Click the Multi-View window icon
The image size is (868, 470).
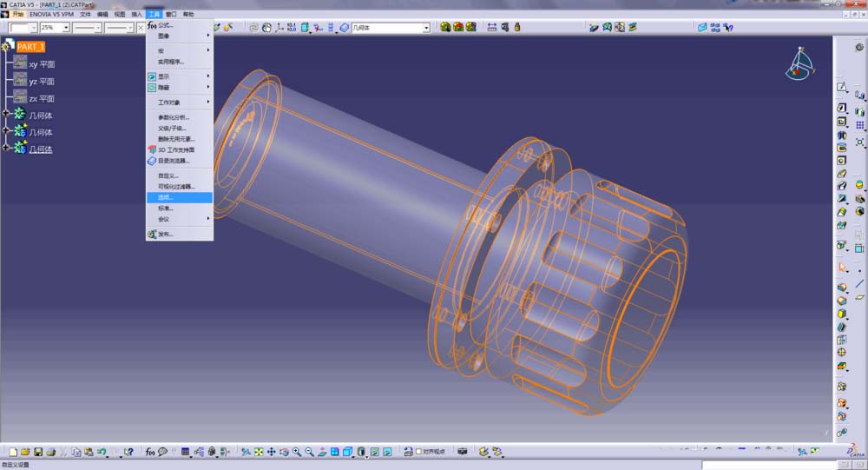(335, 453)
